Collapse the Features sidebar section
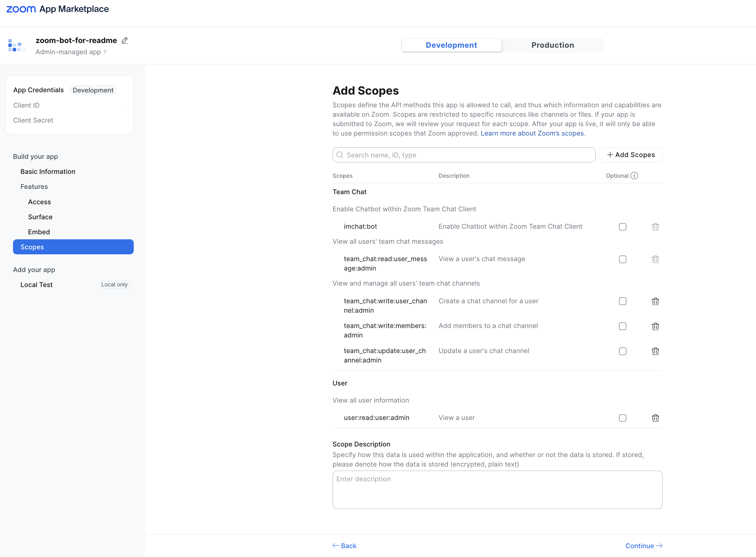 coord(34,187)
